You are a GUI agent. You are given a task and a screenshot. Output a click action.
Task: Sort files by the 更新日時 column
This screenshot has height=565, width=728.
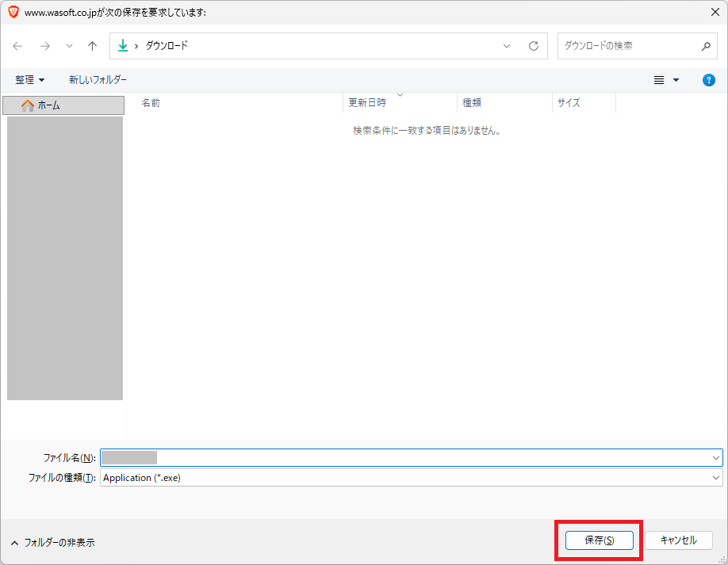point(368,102)
